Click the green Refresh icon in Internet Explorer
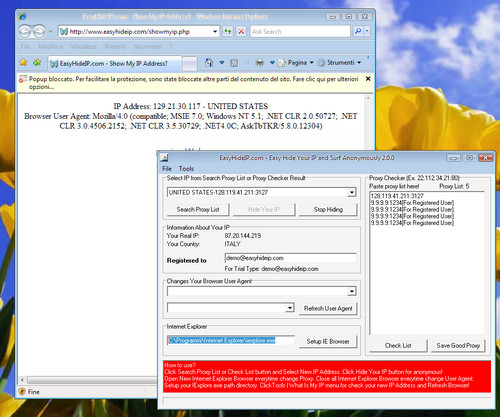Screen dimensions: 500x417 pos(228,31)
